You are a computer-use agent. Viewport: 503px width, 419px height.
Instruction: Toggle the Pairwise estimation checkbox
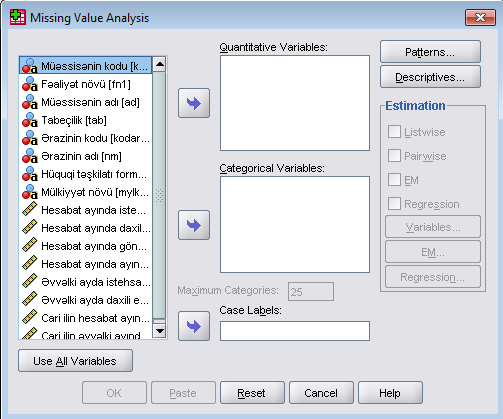click(x=394, y=156)
